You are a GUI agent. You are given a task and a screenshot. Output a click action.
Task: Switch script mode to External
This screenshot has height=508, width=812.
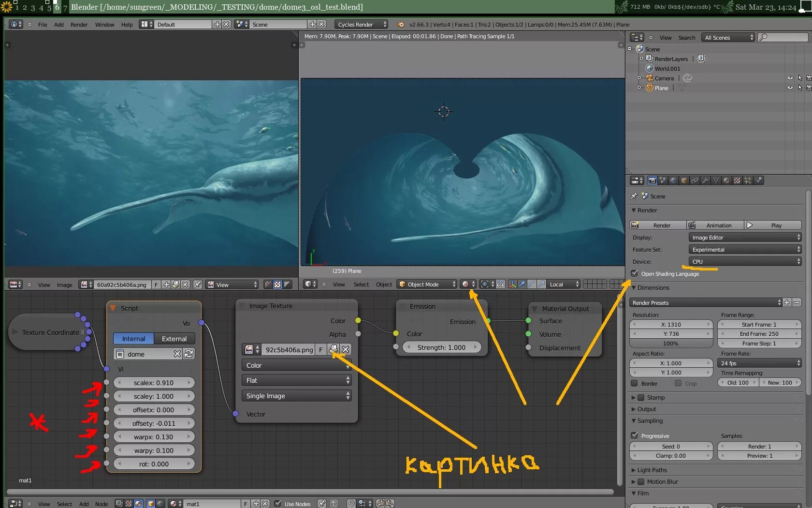(x=174, y=339)
